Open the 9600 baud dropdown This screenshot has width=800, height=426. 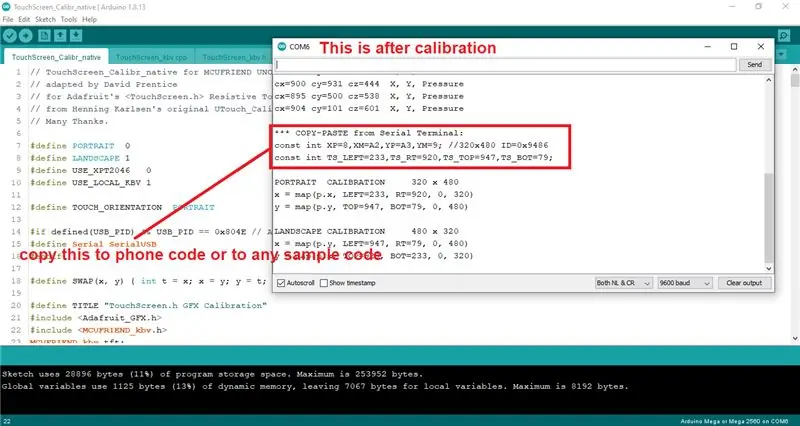pyautogui.click(x=684, y=283)
